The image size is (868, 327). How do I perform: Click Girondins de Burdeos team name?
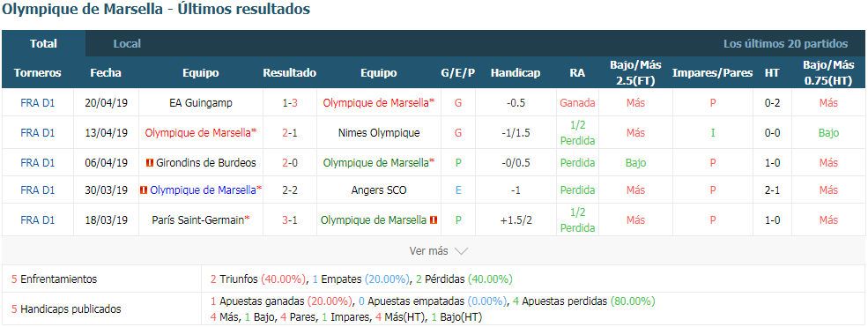coord(206,163)
